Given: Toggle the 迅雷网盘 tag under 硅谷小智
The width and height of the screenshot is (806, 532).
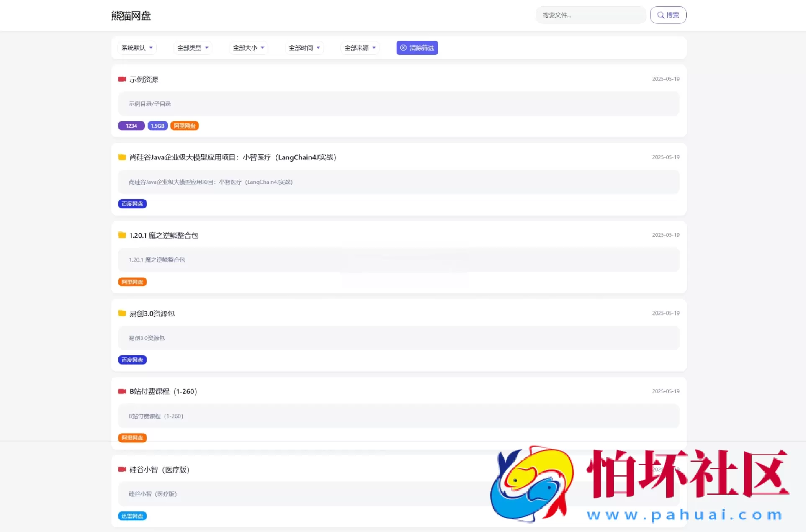Looking at the screenshot, I should (x=132, y=516).
